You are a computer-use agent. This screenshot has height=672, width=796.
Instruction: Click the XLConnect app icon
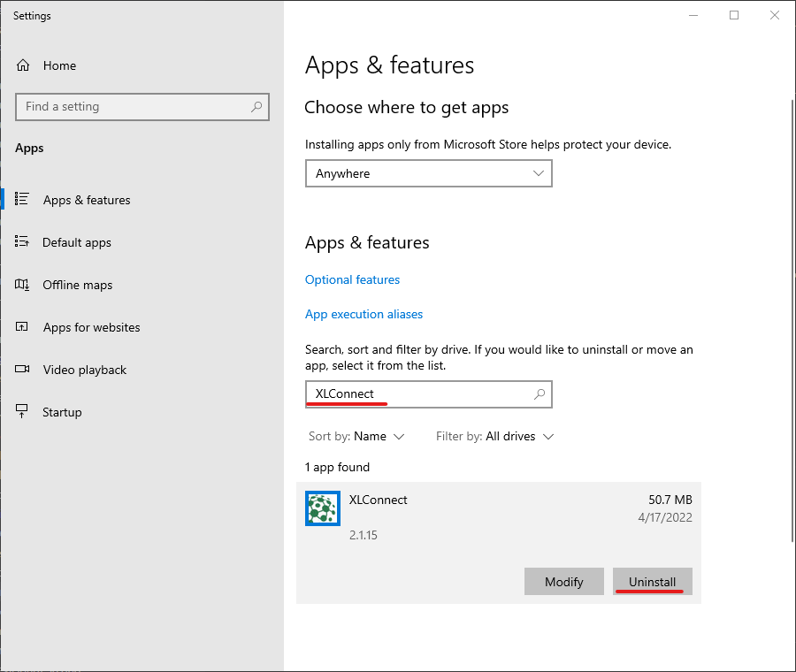click(323, 508)
